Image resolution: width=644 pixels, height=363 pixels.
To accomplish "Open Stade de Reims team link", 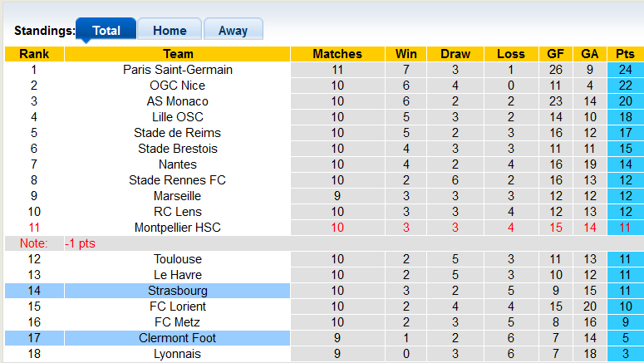I will pyautogui.click(x=177, y=133).
